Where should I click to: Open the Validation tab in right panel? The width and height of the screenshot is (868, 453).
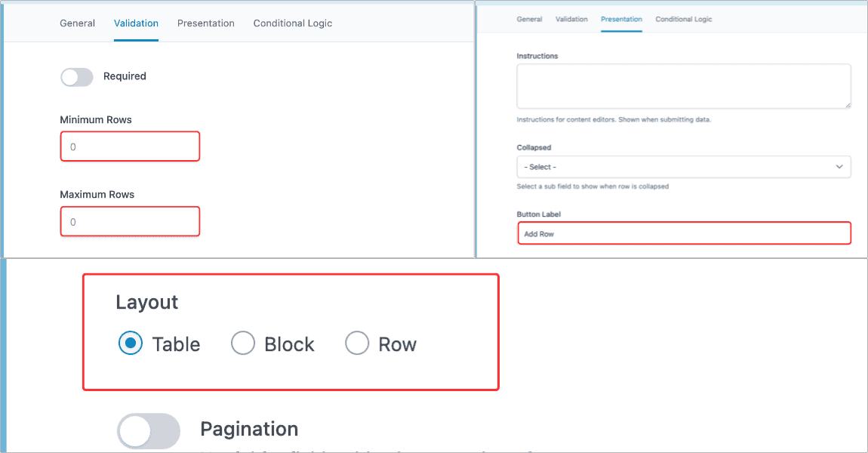point(571,19)
